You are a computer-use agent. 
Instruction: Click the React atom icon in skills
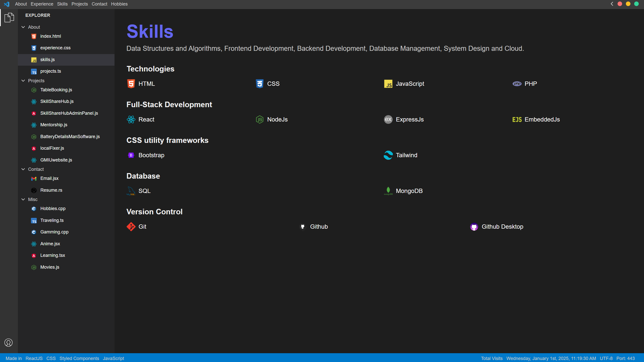[131, 119]
